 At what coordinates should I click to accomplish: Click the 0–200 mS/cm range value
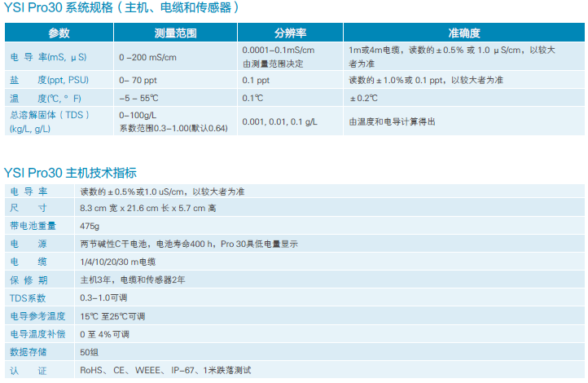click(148, 57)
